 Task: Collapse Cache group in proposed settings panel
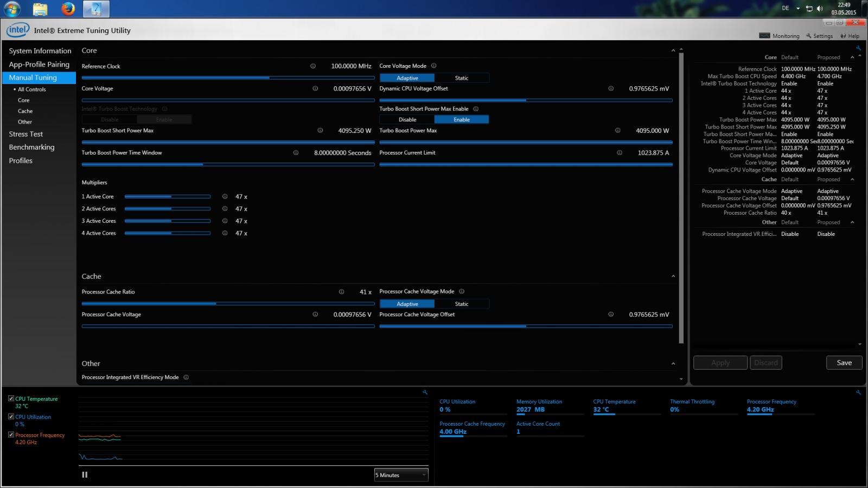pyautogui.click(x=852, y=179)
